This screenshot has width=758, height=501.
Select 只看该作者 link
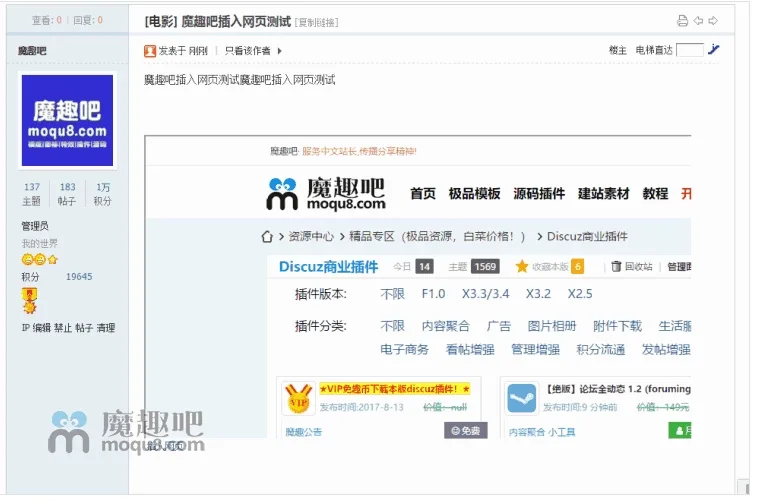tap(248, 51)
